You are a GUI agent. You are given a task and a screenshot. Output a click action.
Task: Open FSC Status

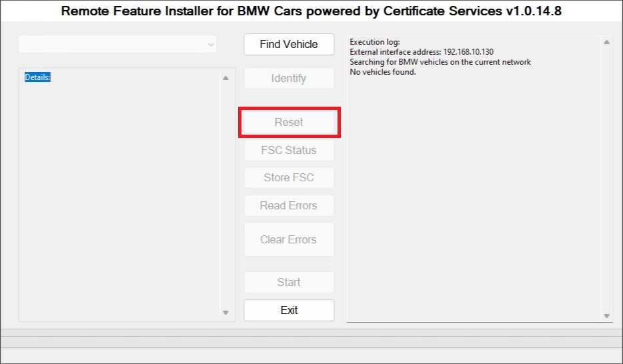click(289, 150)
